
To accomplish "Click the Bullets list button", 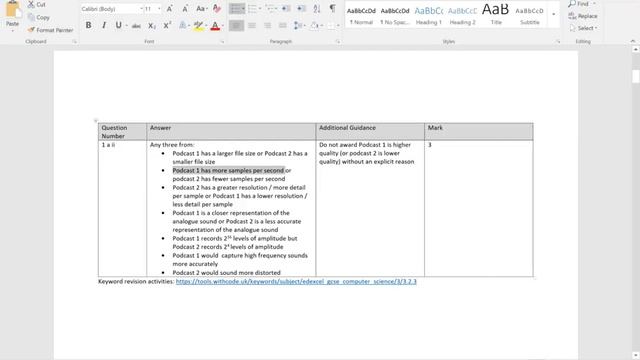I will coord(235,9).
